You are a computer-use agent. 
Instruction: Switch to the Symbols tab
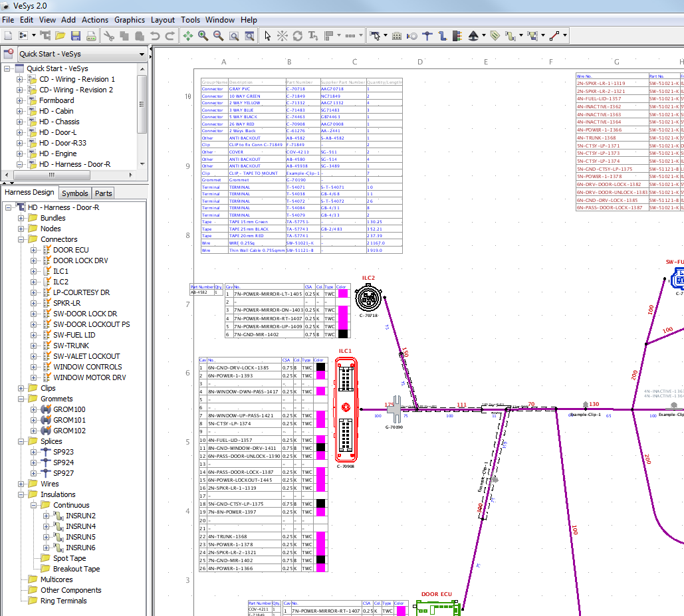click(x=74, y=193)
